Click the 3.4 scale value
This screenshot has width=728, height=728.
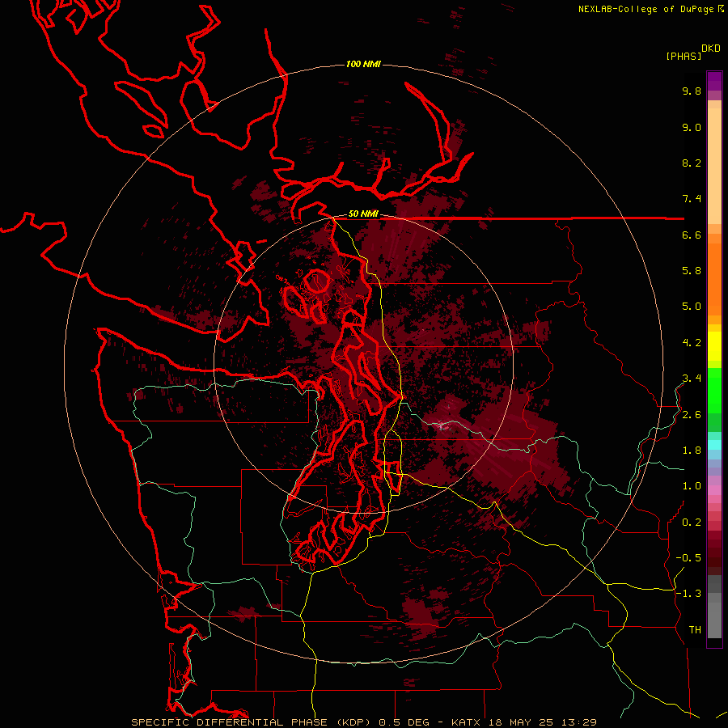(692, 379)
